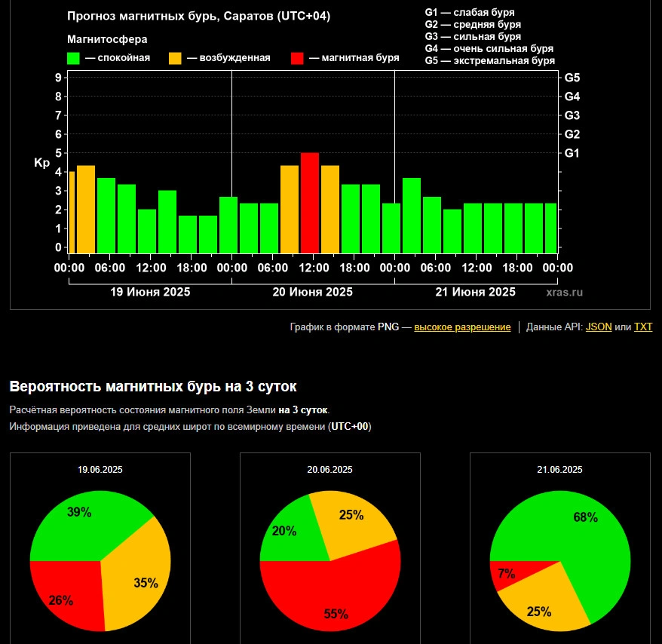Viewport: 662px width, 644px height.
Task: Click the 39% green slice of 19.06.2025 pie
Action: pos(84,528)
